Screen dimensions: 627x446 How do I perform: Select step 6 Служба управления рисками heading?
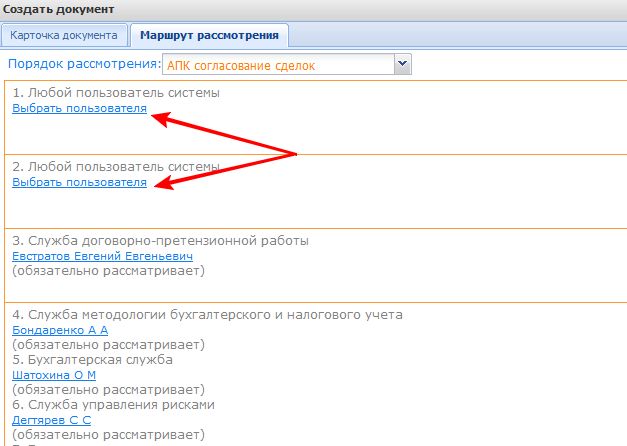113,404
